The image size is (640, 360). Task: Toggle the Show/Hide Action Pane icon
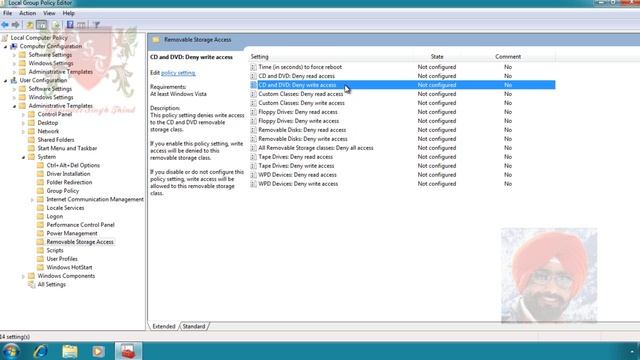tap(82, 25)
